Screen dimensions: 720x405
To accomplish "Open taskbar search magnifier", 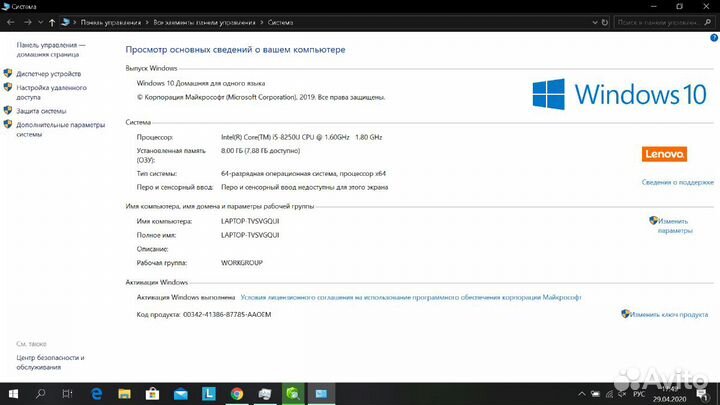I will (40, 394).
